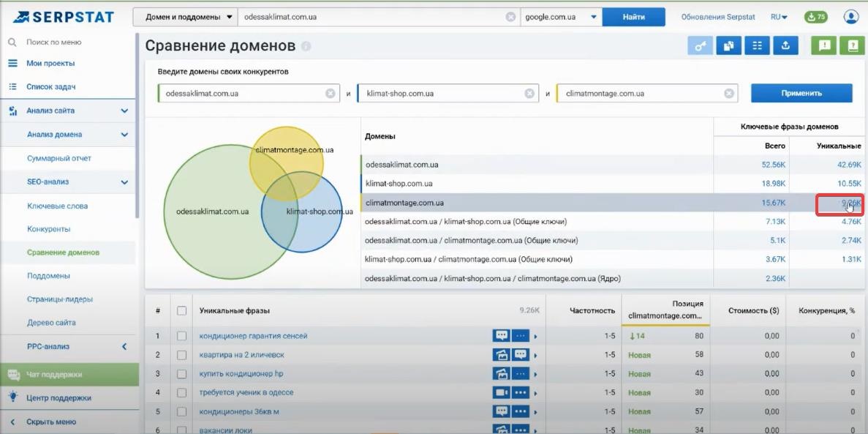Clear the odessaklimat.com.ua competitor field
This screenshot has width=868, height=434.
click(330, 93)
